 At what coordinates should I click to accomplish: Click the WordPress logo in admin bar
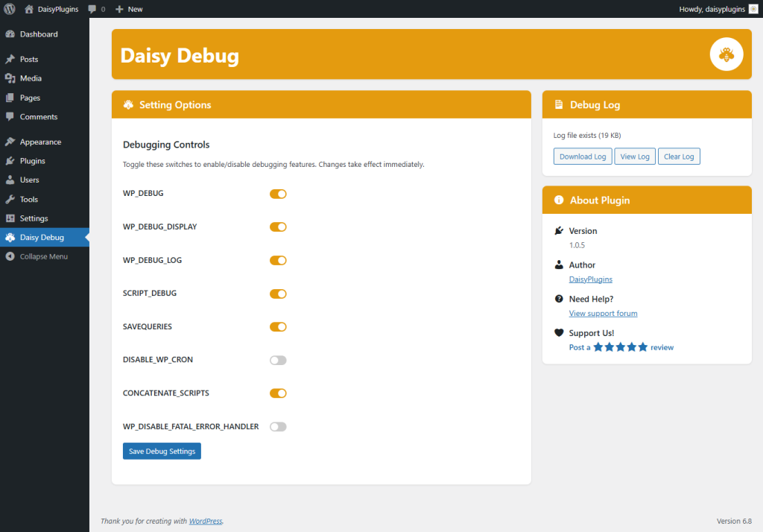click(x=10, y=9)
